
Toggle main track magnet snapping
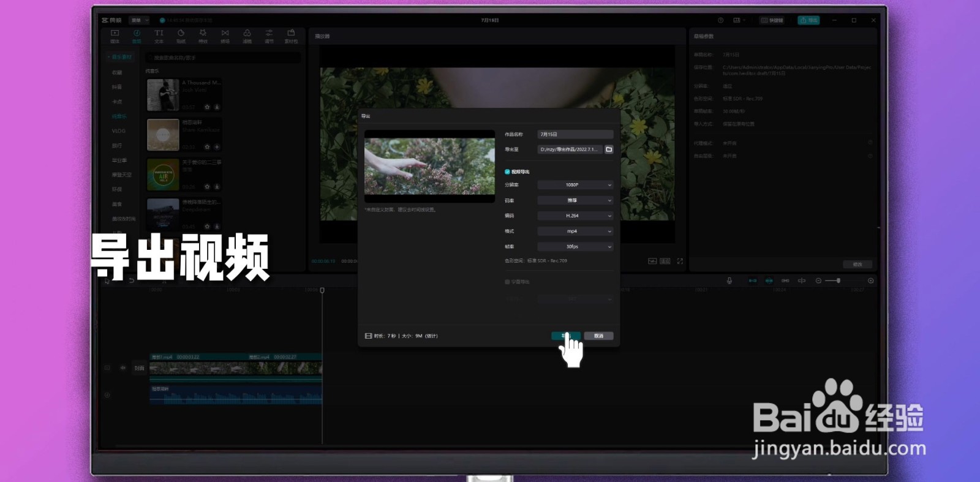tap(752, 281)
